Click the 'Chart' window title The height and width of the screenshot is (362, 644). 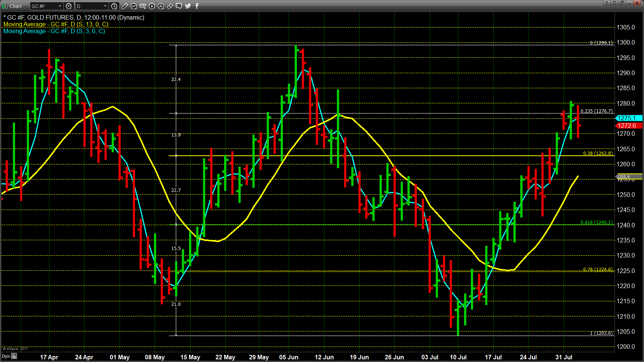[15, 6]
